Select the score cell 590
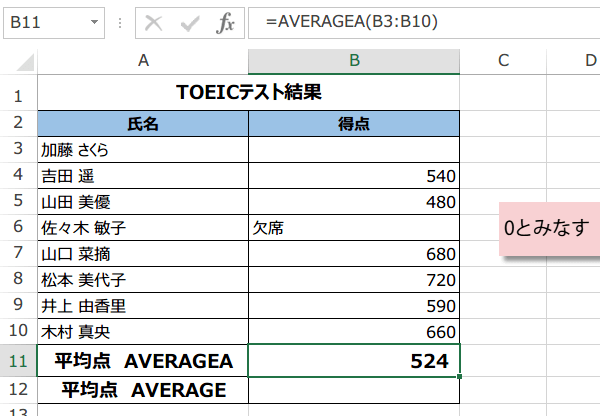The image size is (600, 416). click(354, 306)
